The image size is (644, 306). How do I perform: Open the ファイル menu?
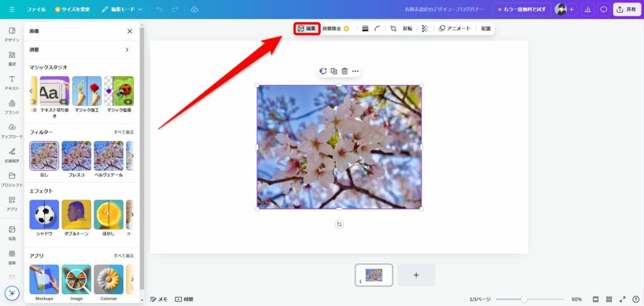[36, 9]
